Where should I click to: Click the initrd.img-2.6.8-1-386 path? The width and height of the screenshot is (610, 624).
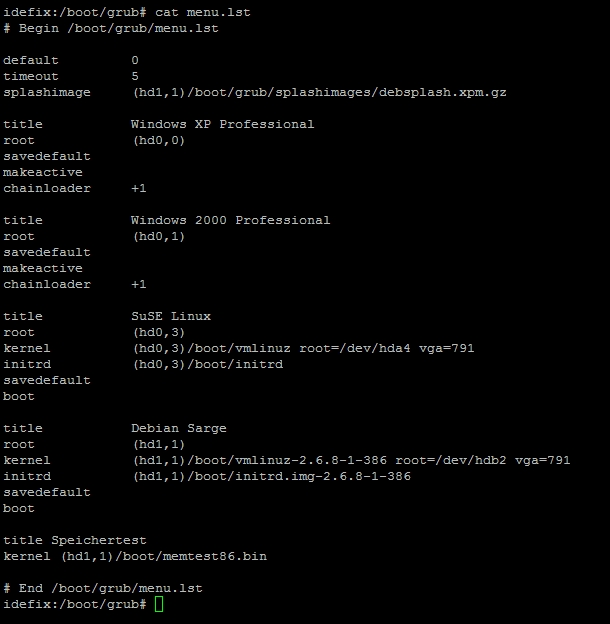tap(271, 476)
